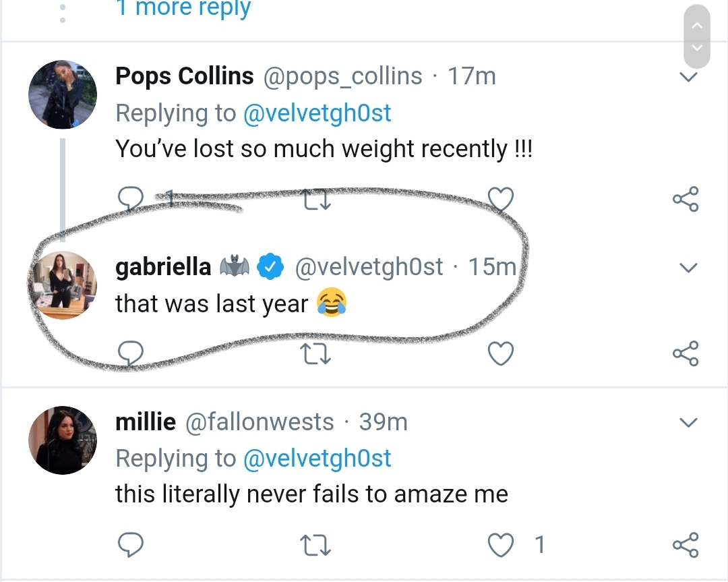Share gabriella's reply tweet
The image size is (728, 582).
click(x=686, y=353)
